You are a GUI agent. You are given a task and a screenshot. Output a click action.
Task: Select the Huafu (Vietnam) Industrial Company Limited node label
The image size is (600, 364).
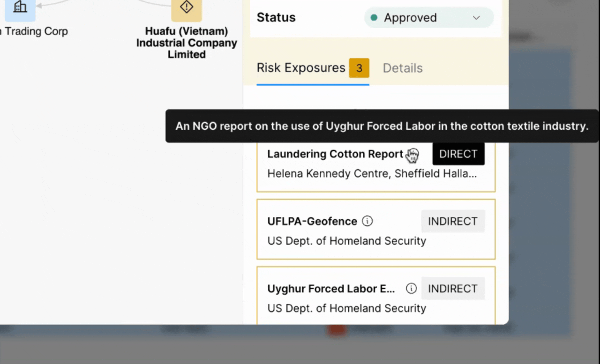coord(187,43)
